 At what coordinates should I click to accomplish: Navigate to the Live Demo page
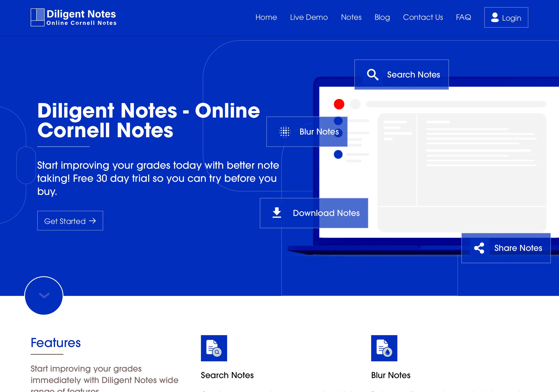pos(309,17)
